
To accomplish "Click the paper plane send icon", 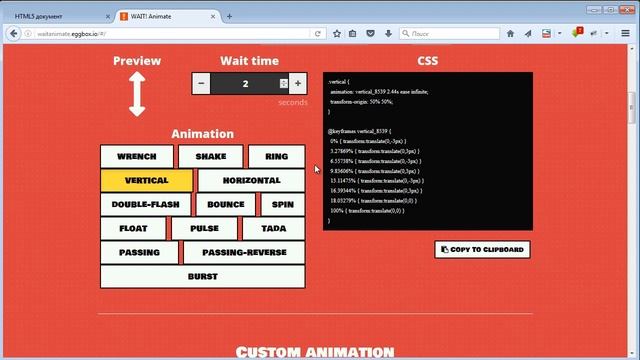I will point(528,33).
